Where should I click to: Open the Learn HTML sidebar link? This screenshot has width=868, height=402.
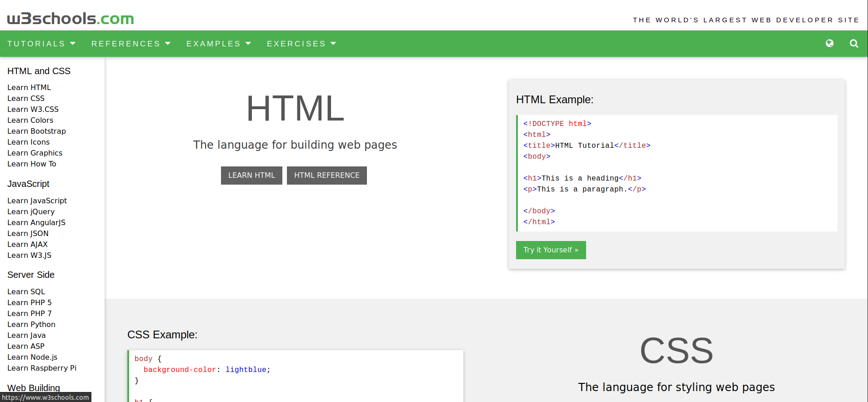coord(29,87)
